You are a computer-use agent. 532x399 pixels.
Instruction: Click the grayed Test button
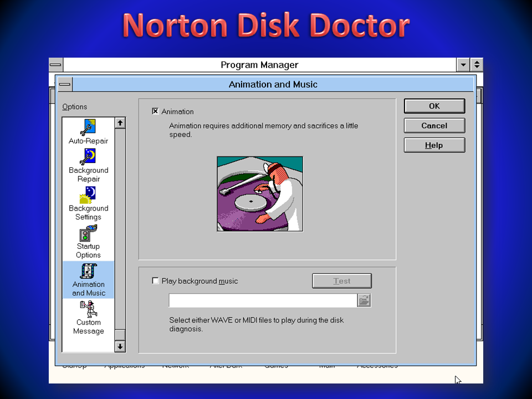point(342,281)
